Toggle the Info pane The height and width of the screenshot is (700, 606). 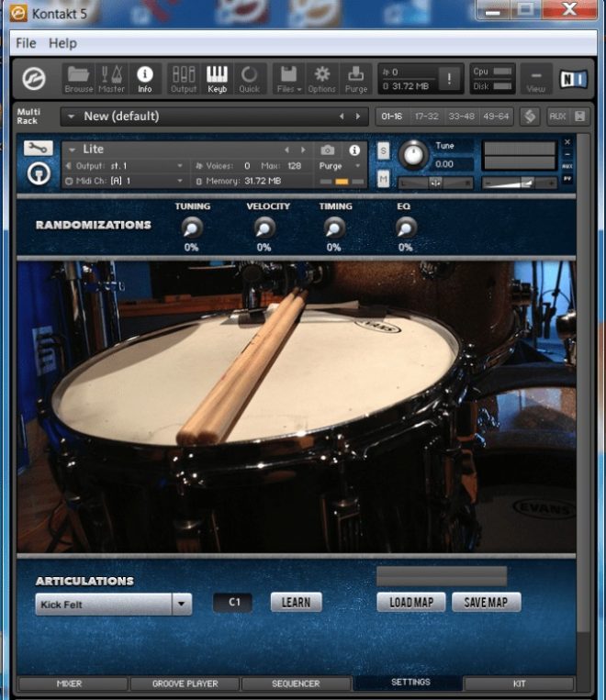tap(144, 79)
